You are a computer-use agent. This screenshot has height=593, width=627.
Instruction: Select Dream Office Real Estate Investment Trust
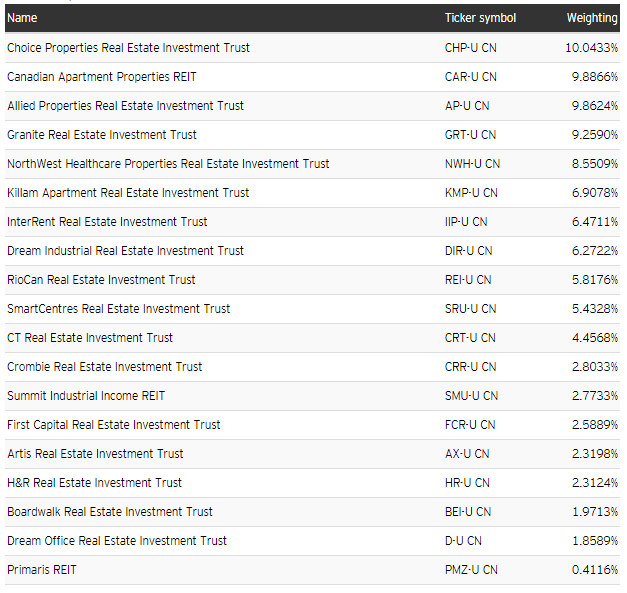click(x=117, y=541)
